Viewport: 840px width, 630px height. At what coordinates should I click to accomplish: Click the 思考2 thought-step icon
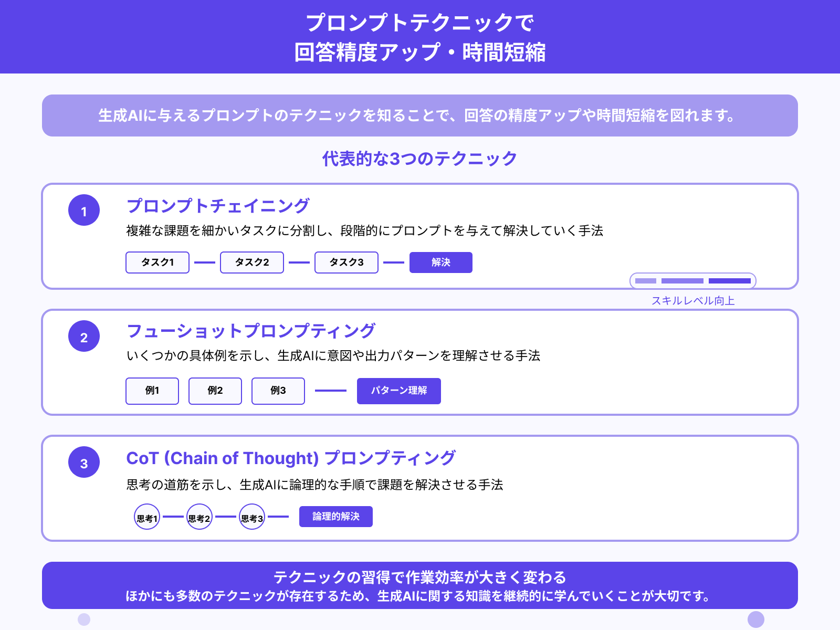(x=199, y=517)
